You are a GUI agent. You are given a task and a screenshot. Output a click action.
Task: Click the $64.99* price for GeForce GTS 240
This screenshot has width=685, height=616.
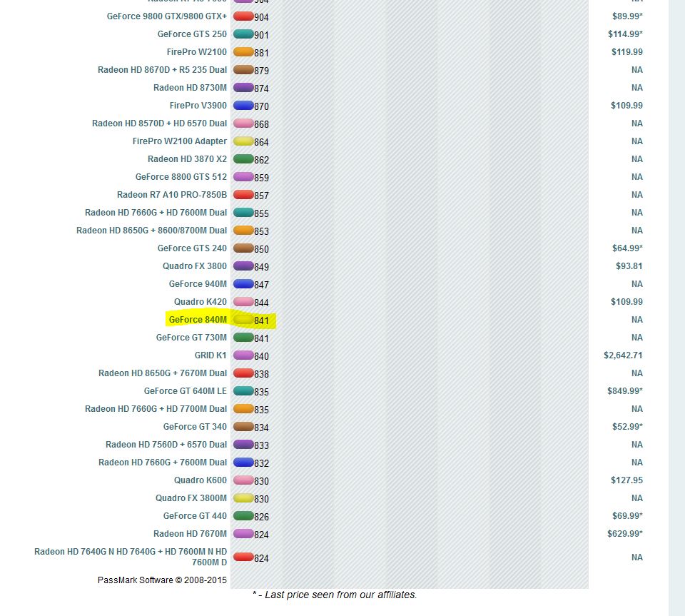[627, 248]
